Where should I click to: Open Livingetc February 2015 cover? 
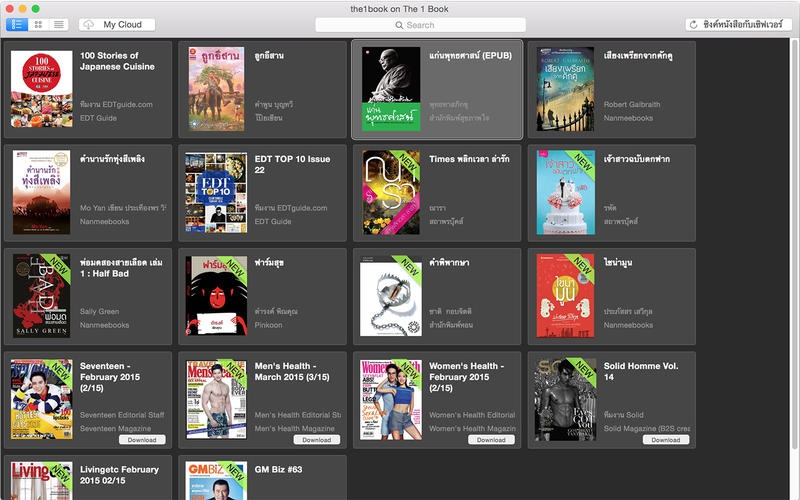click(41, 481)
